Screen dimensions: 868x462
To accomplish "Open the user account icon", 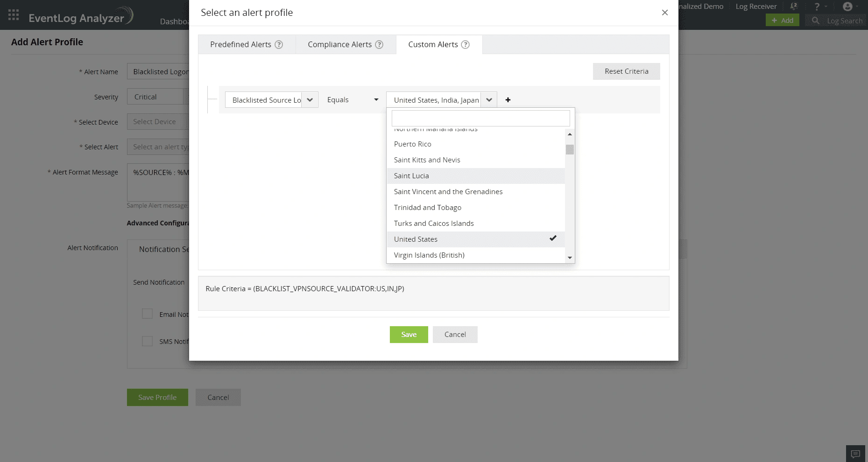I will (x=847, y=7).
